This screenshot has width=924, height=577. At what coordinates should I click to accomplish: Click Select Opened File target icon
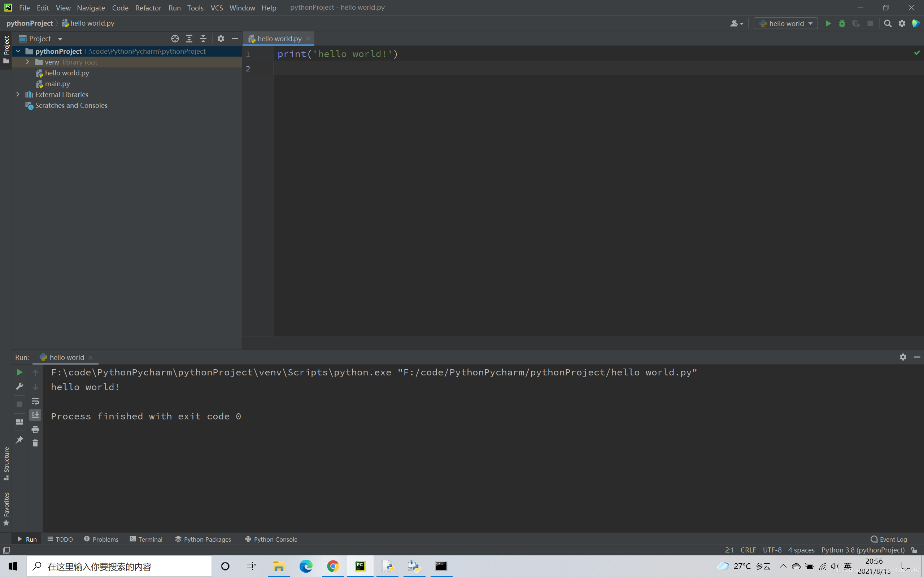[175, 39]
